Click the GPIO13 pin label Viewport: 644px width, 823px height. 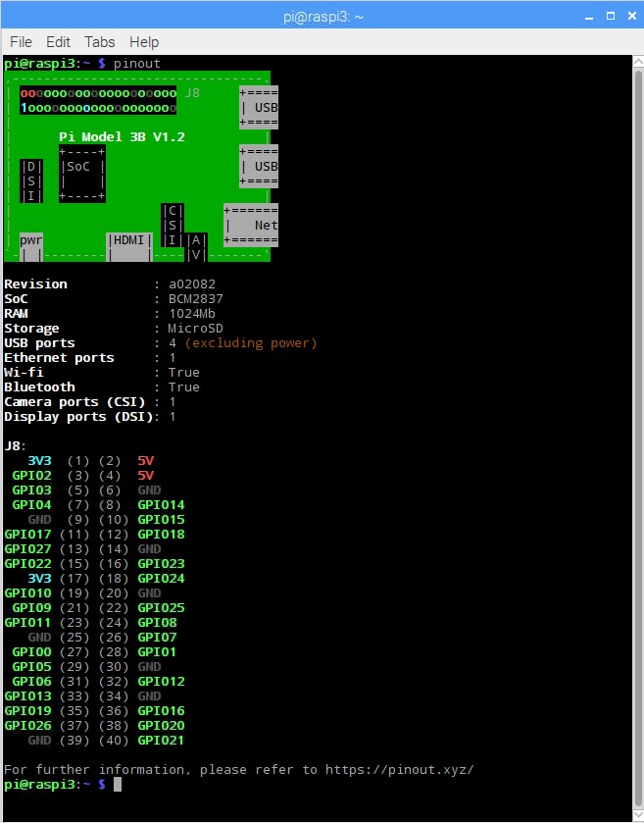pyautogui.click(x=27, y=696)
